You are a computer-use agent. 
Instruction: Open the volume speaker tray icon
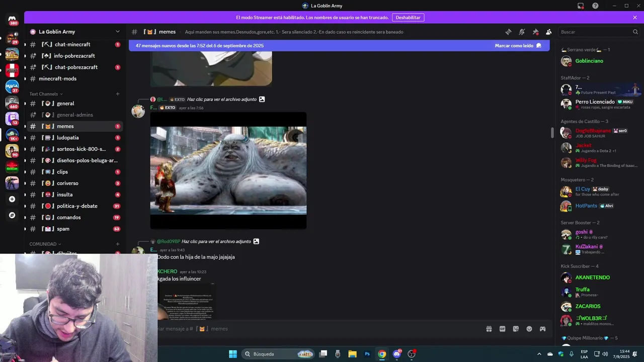coord(605,354)
